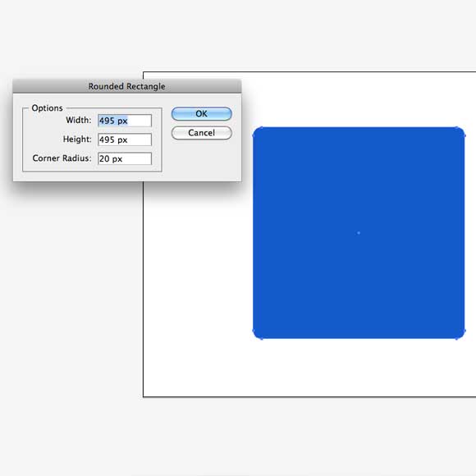Select the Height input field
The height and width of the screenshot is (476, 476).
pyautogui.click(x=125, y=140)
